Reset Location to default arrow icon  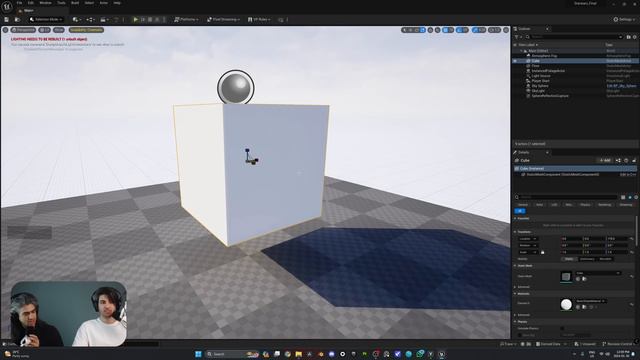pyautogui.click(x=632, y=239)
